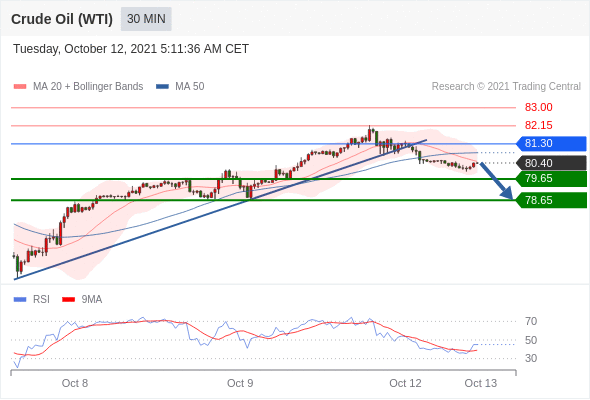Click the blue MA 50 legend swatch
Screen dimensions: 590x400
point(162,87)
